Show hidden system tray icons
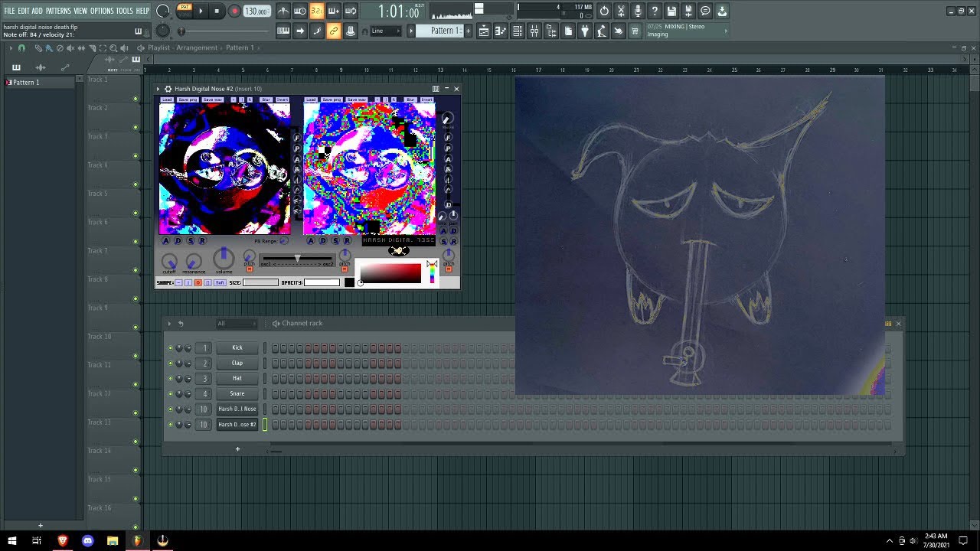Image resolution: width=980 pixels, height=551 pixels. tap(889, 540)
